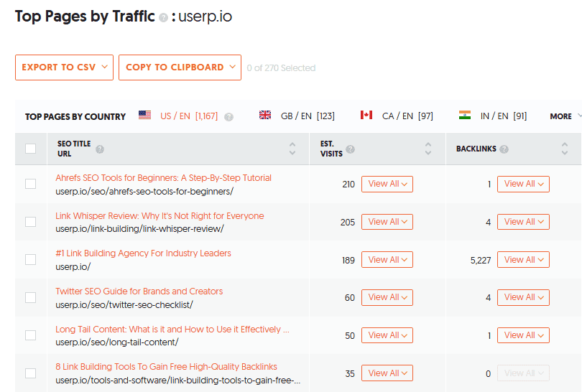Expand View All visits for 189 row
582x392 pixels.
tap(387, 260)
